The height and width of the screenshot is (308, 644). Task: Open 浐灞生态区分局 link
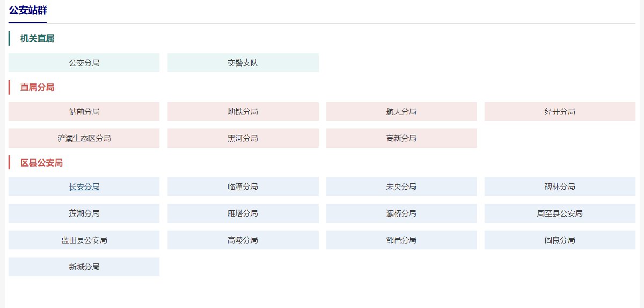(x=84, y=138)
